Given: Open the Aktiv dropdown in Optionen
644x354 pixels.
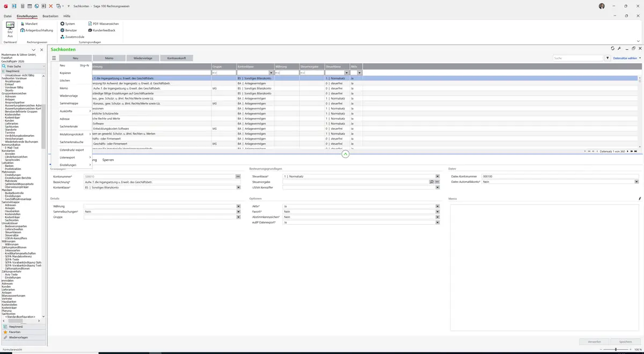Looking at the screenshot, I should [x=437, y=206].
